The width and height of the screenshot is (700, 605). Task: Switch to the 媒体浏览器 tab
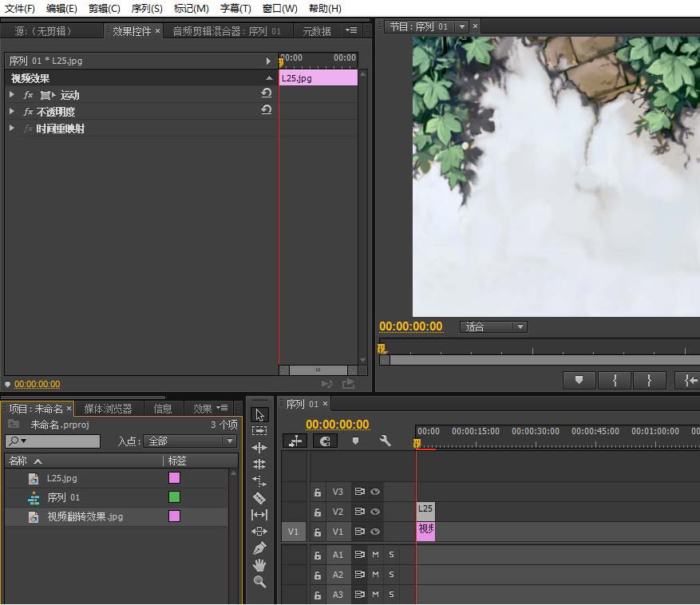coord(109,409)
